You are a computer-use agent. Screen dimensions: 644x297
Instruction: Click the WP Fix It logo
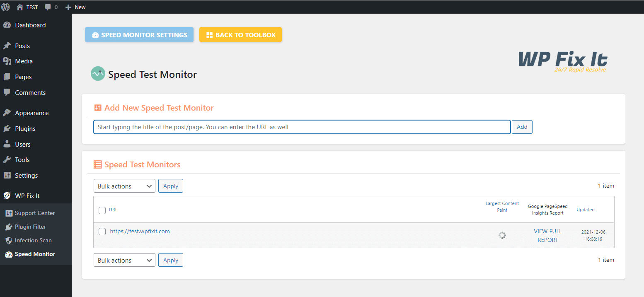563,61
